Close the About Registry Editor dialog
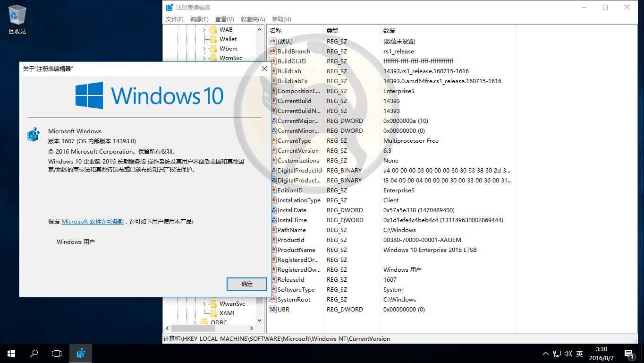 coord(264,69)
